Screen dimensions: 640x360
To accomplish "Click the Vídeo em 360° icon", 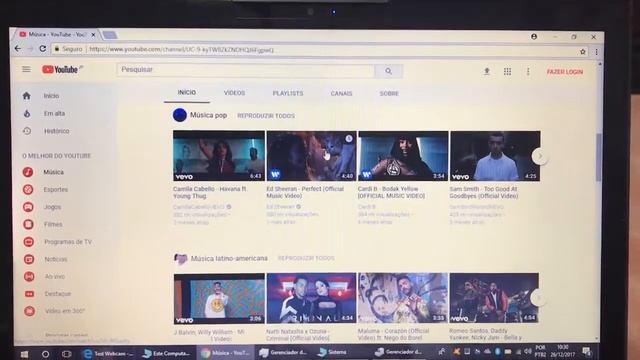I will (x=29, y=311).
